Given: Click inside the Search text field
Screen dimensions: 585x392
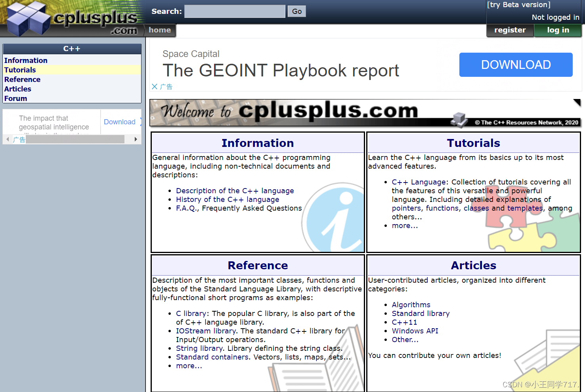Looking at the screenshot, I should [235, 11].
